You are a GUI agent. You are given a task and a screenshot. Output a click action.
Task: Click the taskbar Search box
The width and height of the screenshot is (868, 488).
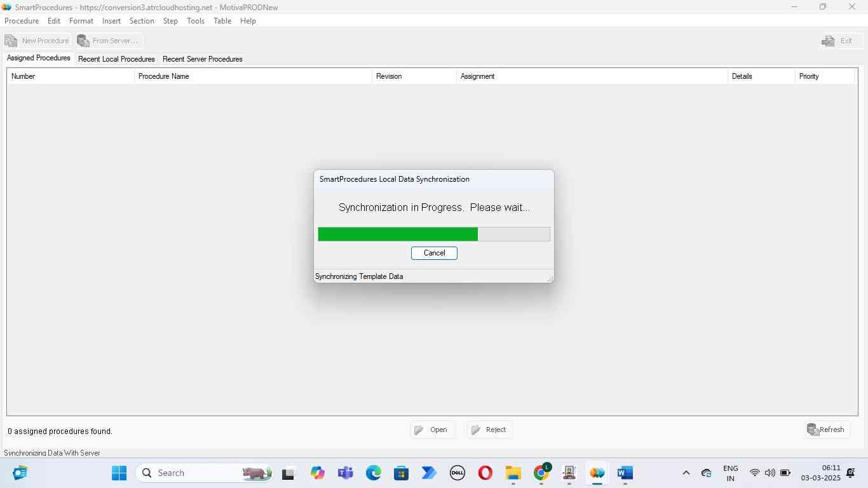205,473
